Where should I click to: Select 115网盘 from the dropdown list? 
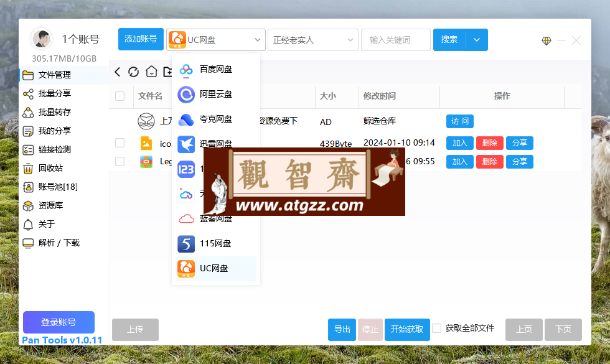tap(216, 243)
